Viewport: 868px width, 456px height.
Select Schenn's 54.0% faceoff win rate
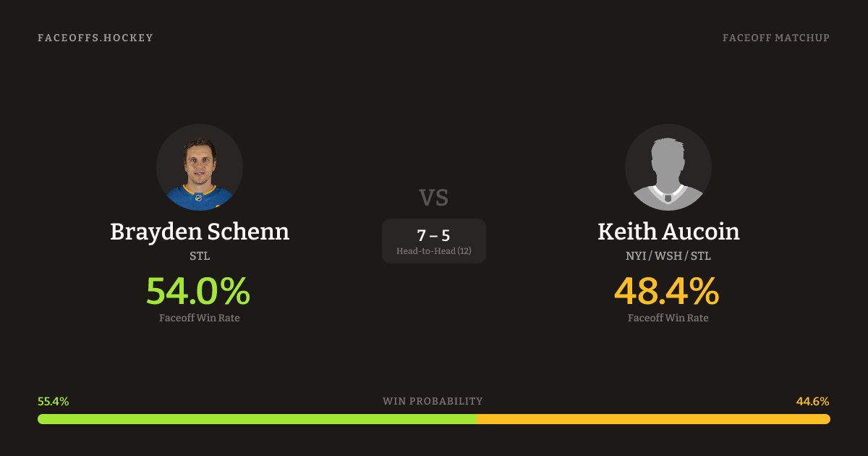(x=198, y=291)
